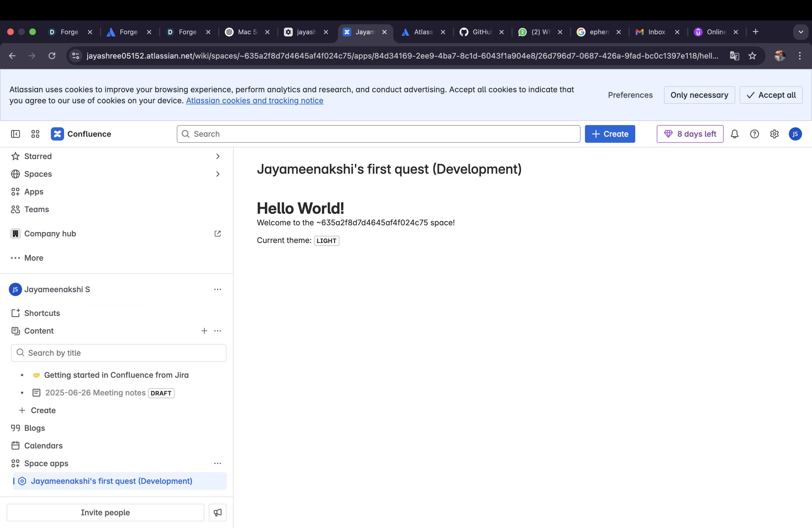The width and height of the screenshot is (812, 528).
Task: Open the Atlassian cookies and tracking notice link
Action: (x=255, y=101)
